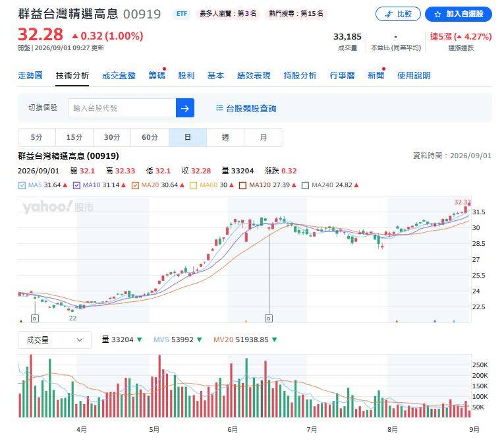Open the 成交量 indicator dropdown
The height and width of the screenshot is (445, 504).
click(x=55, y=340)
